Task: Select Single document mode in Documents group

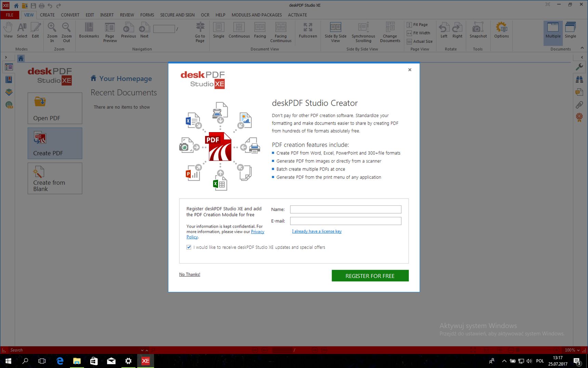Action: click(570, 30)
